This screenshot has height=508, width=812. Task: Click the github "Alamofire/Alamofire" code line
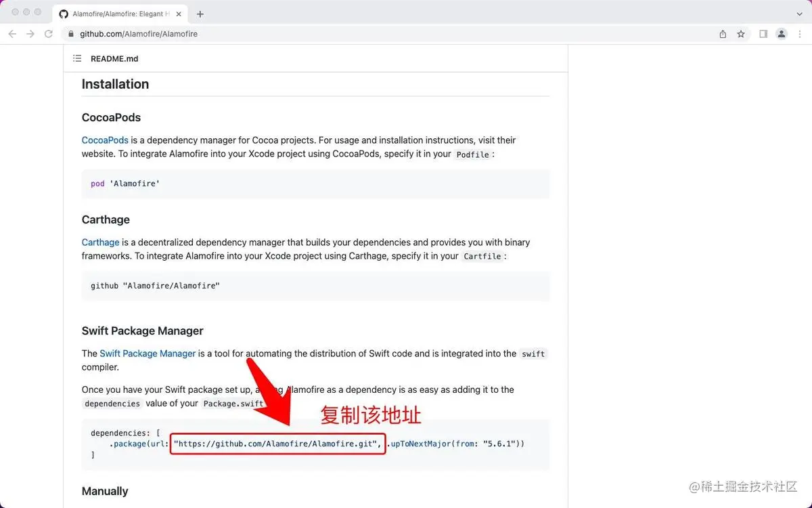pos(156,286)
